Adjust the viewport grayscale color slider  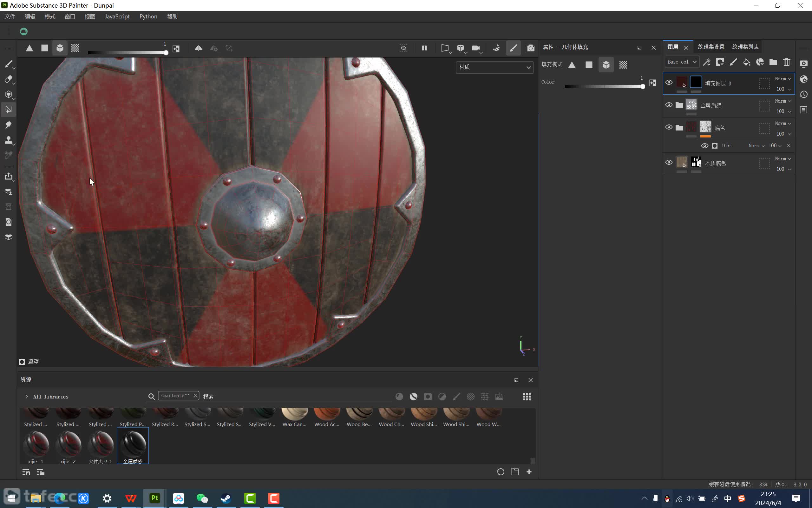128,53
